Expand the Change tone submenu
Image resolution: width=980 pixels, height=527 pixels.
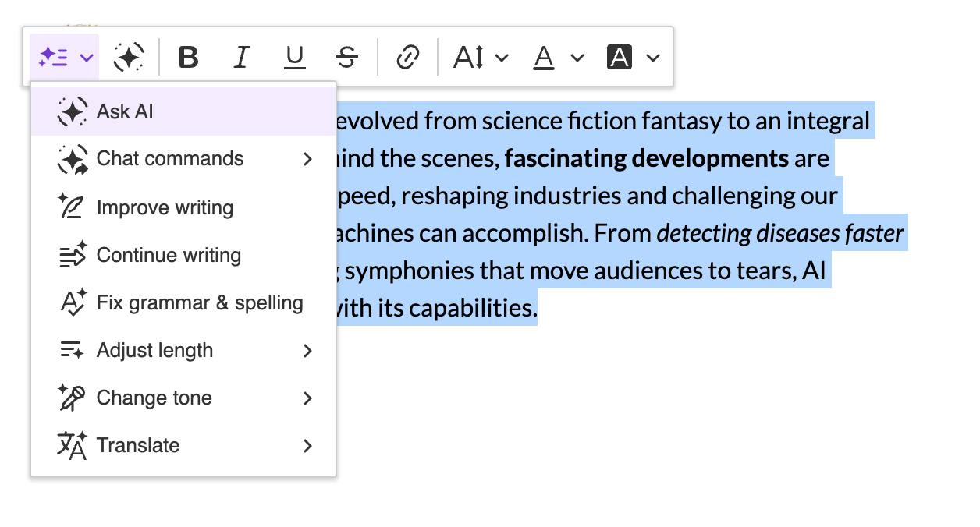(154, 398)
